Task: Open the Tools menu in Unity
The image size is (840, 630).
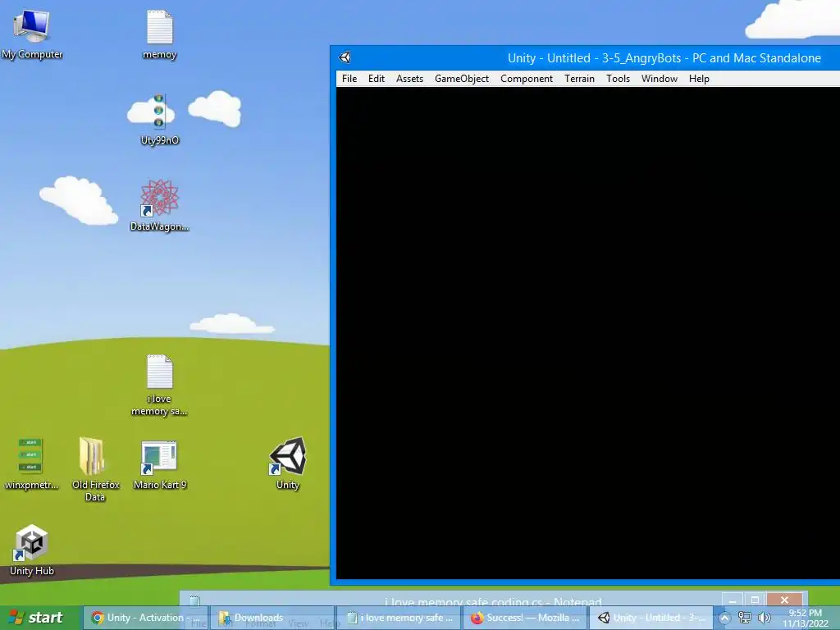Action: 619,79
